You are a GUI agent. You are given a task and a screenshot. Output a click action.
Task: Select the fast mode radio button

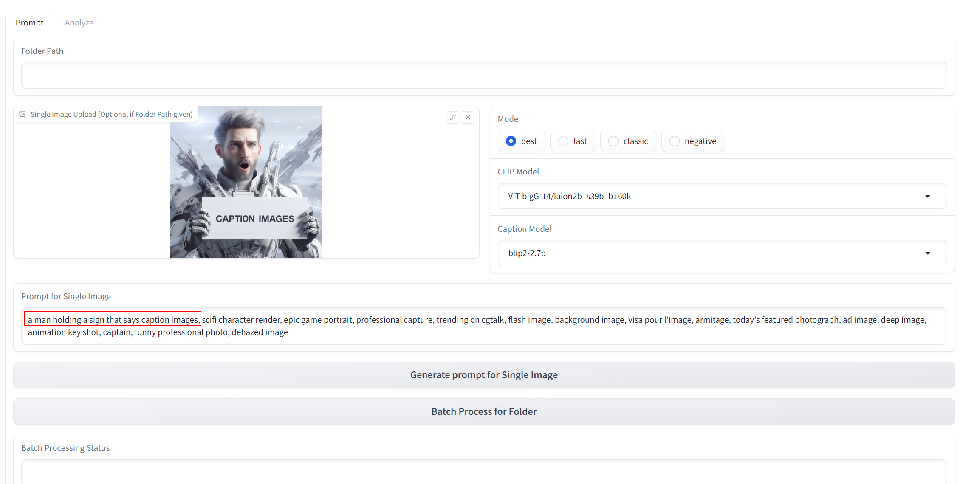point(563,141)
